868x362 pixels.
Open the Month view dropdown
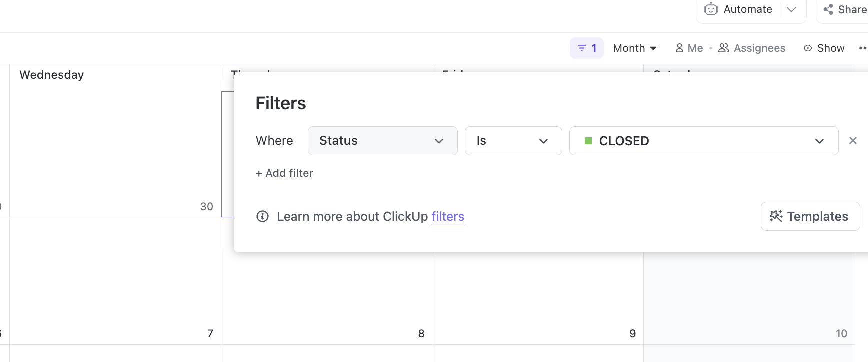[x=635, y=48]
